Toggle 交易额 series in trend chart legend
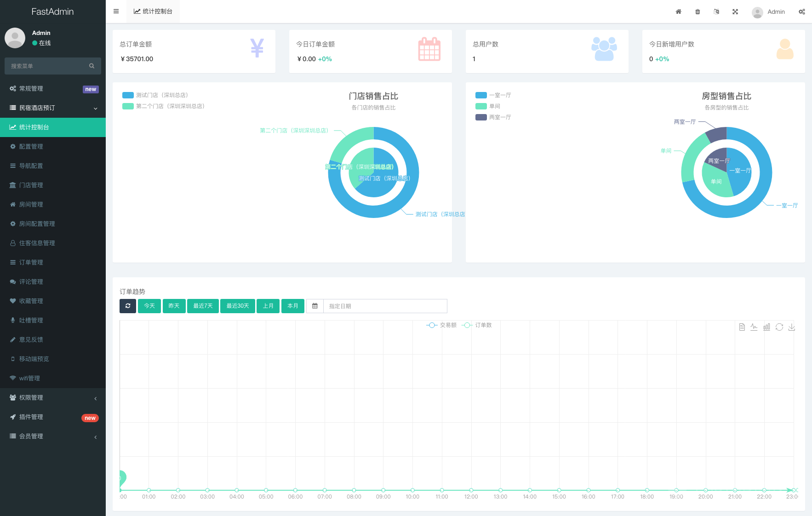The width and height of the screenshot is (812, 516). pyautogui.click(x=441, y=325)
